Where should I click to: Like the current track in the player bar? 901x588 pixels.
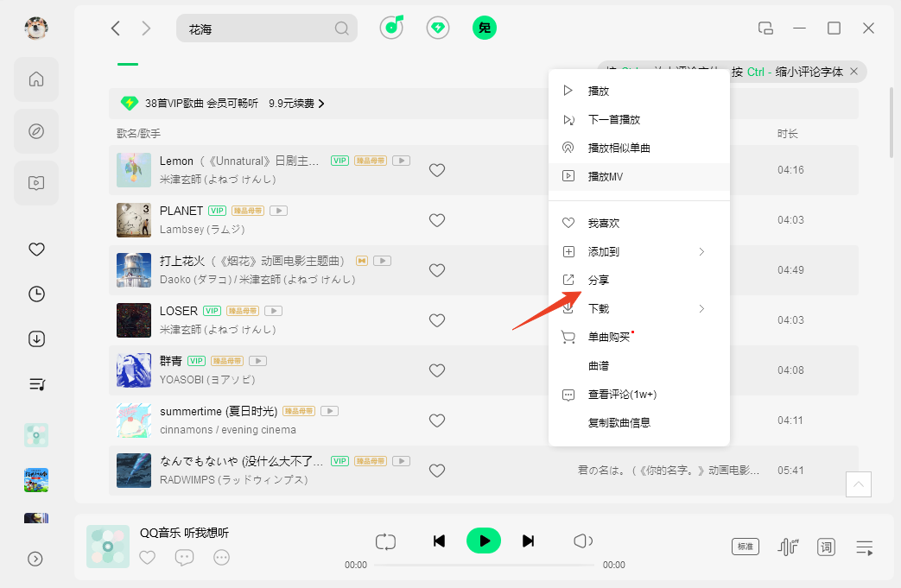coord(148,557)
